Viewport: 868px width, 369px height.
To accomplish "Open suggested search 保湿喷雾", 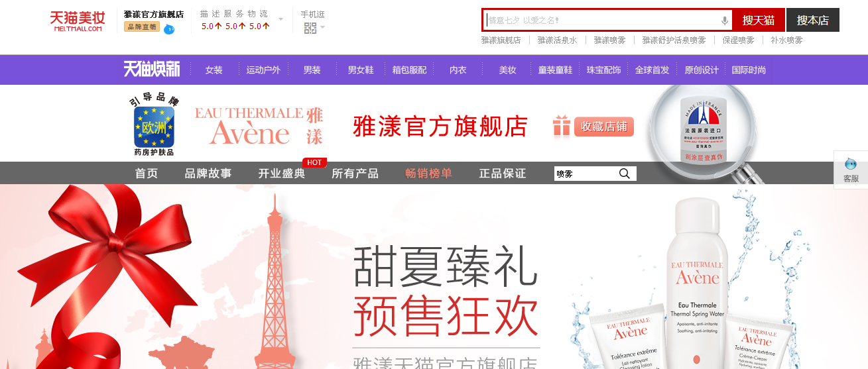I will tap(739, 40).
